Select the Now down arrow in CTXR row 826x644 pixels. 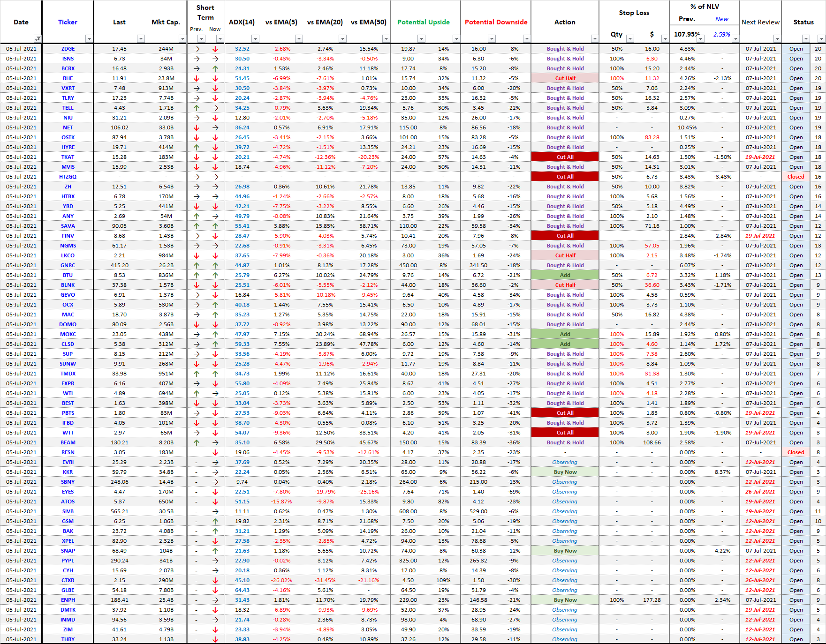tap(215, 580)
